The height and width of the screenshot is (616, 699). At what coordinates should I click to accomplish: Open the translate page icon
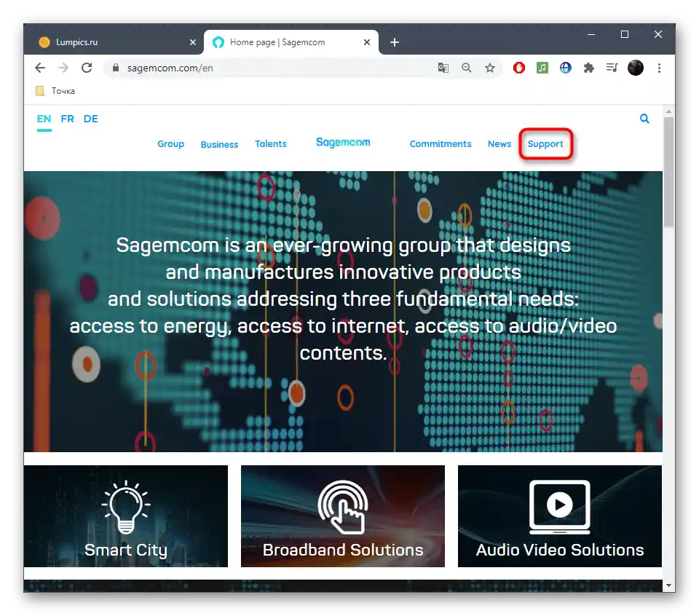pyautogui.click(x=443, y=68)
